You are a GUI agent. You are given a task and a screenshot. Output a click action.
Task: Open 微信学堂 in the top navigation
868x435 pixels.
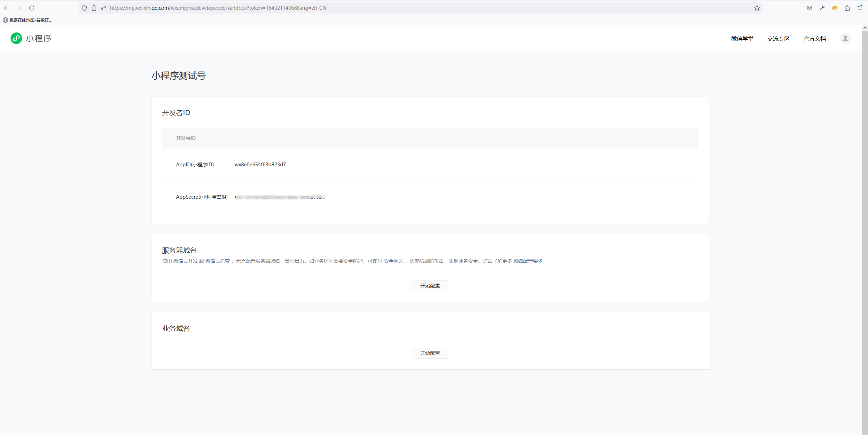(742, 39)
